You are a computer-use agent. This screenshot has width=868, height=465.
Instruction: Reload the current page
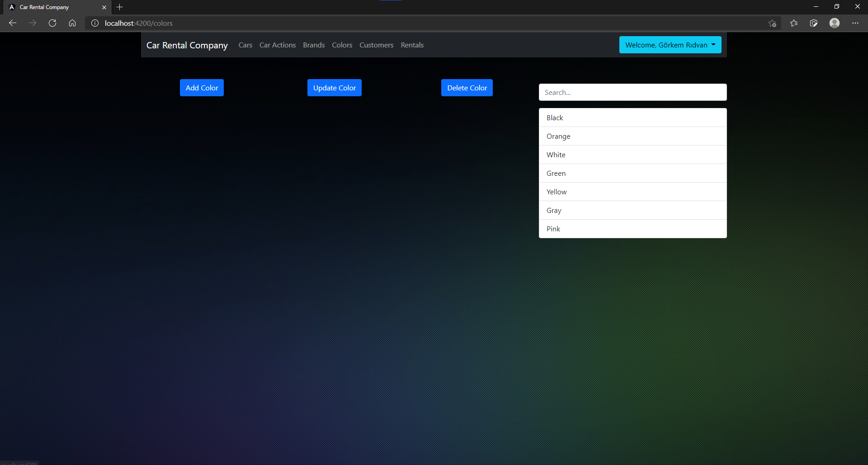coord(52,23)
